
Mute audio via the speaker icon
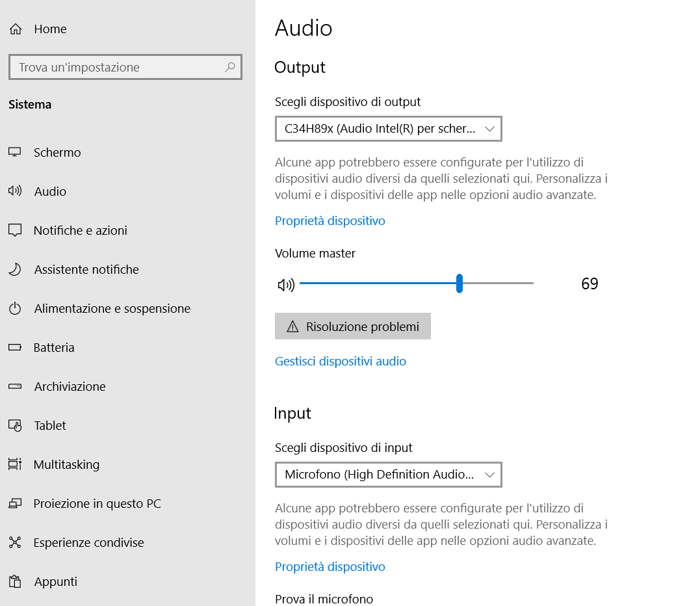(286, 284)
